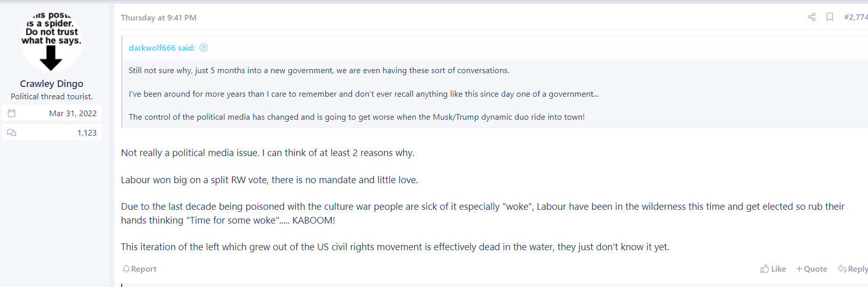Click the bell icon beside Report
The width and height of the screenshot is (868, 287).
coord(126,269)
